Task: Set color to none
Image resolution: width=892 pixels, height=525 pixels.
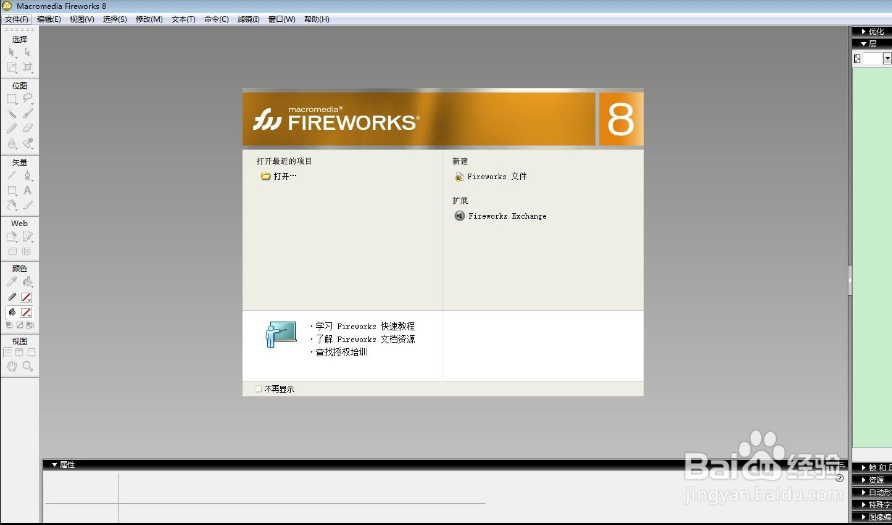Action: point(20,325)
